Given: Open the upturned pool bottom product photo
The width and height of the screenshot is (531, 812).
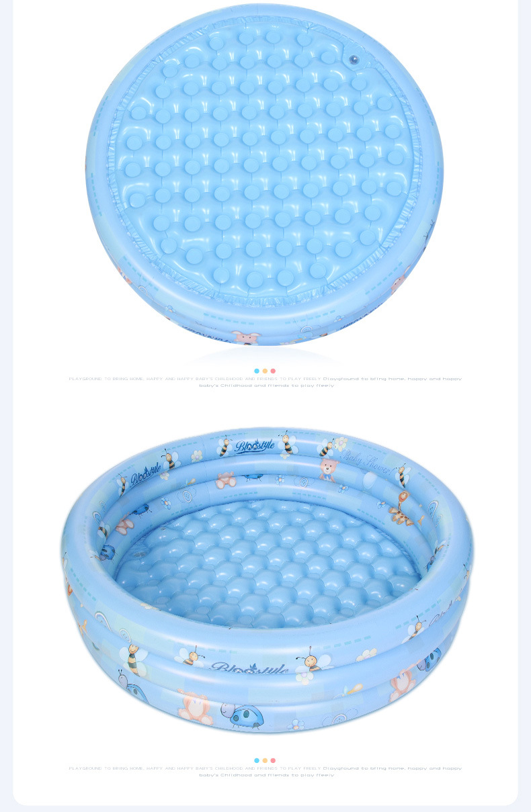Looking at the screenshot, I should tap(264, 176).
